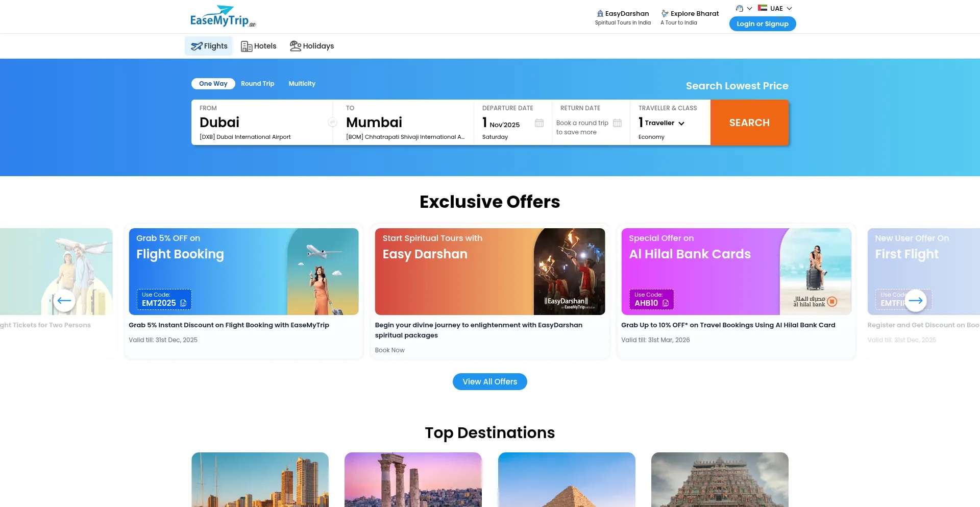Image resolution: width=980 pixels, height=507 pixels.
Task: Select the Multicity trip option
Action: click(x=302, y=84)
